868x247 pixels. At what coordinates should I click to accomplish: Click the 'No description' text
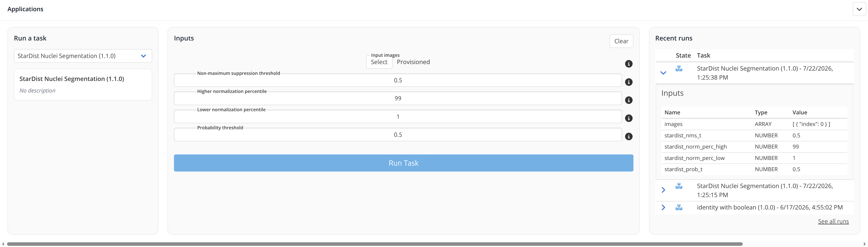[x=37, y=91]
